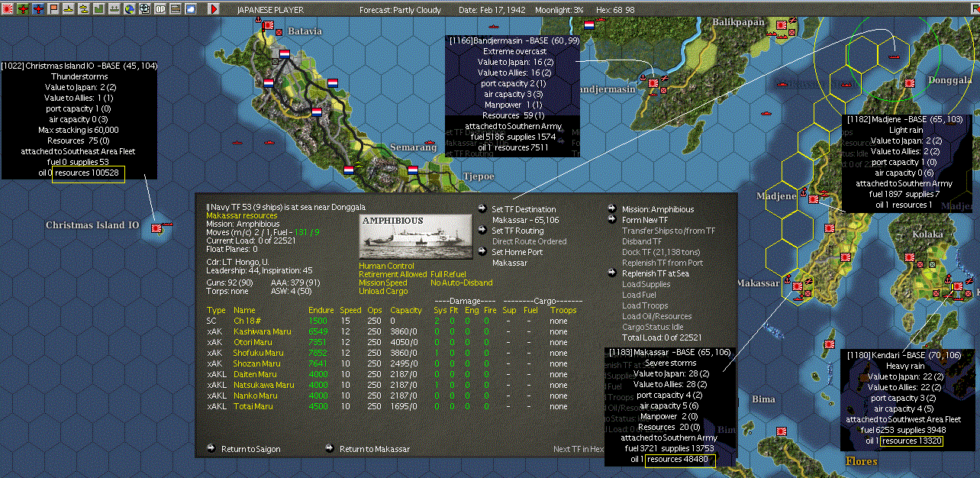Screen dimensions: 980x478
Task: Open ship Daiten Maru details
Action: click(255, 374)
